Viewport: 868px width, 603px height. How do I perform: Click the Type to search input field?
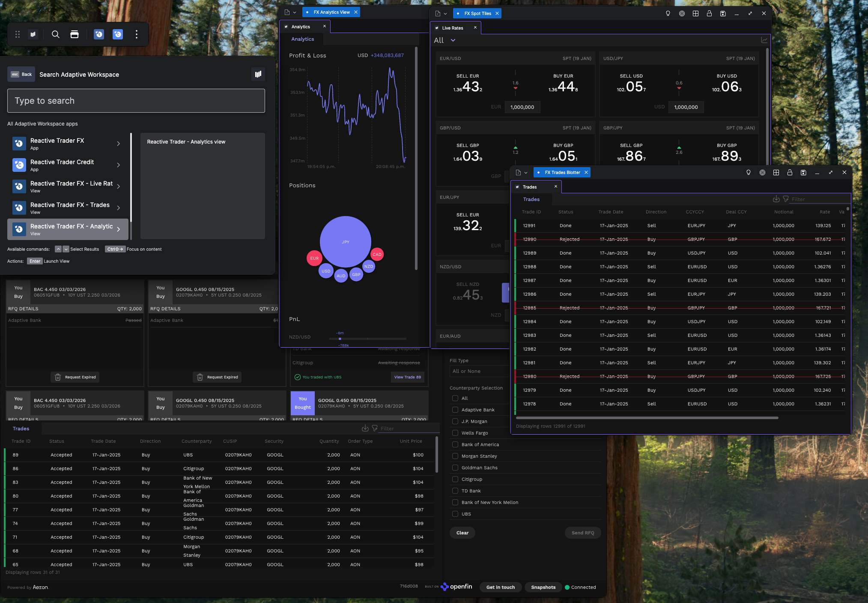(136, 101)
